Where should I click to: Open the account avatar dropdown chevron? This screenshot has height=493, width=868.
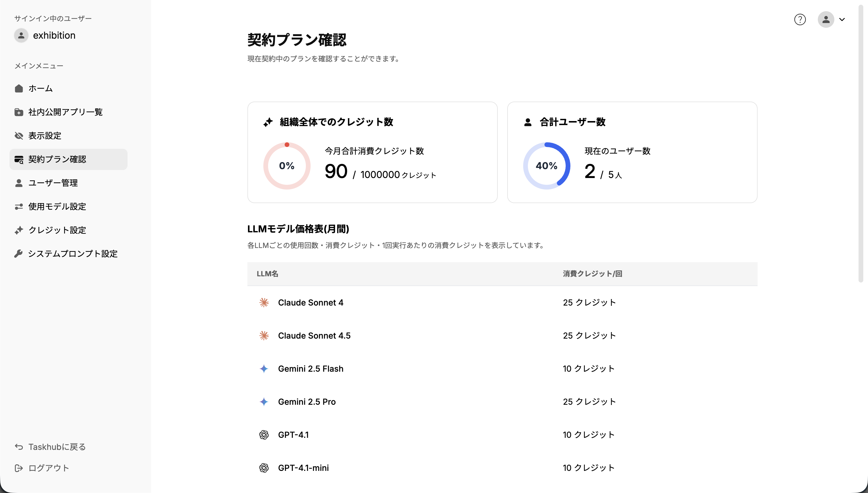(842, 20)
